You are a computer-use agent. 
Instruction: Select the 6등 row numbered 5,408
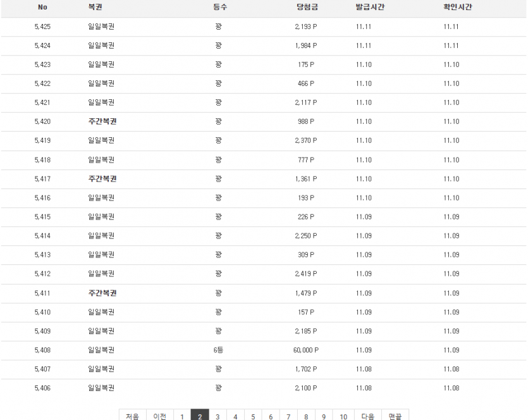click(264, 350)
